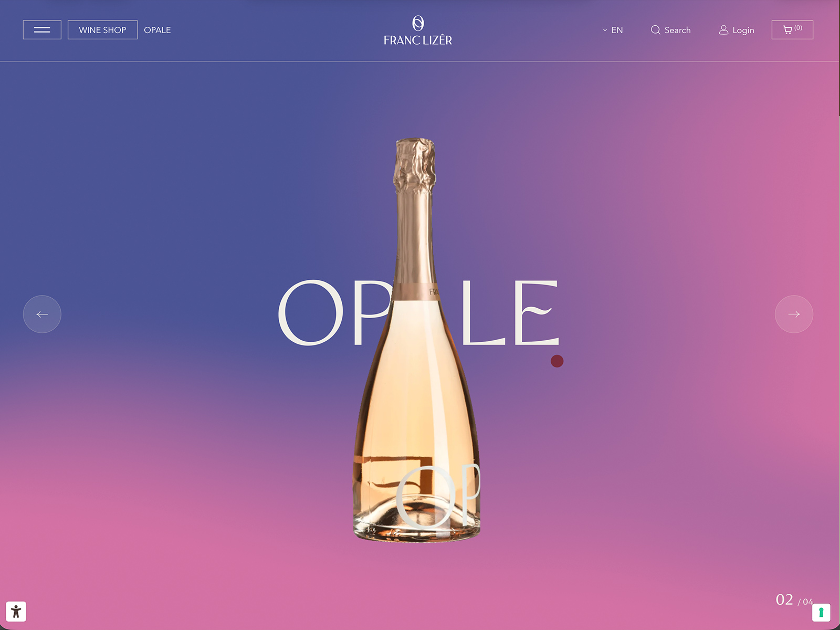This screenshot has height=630, width=840.
Task: Click the Login text link
Action: point(743,30)
